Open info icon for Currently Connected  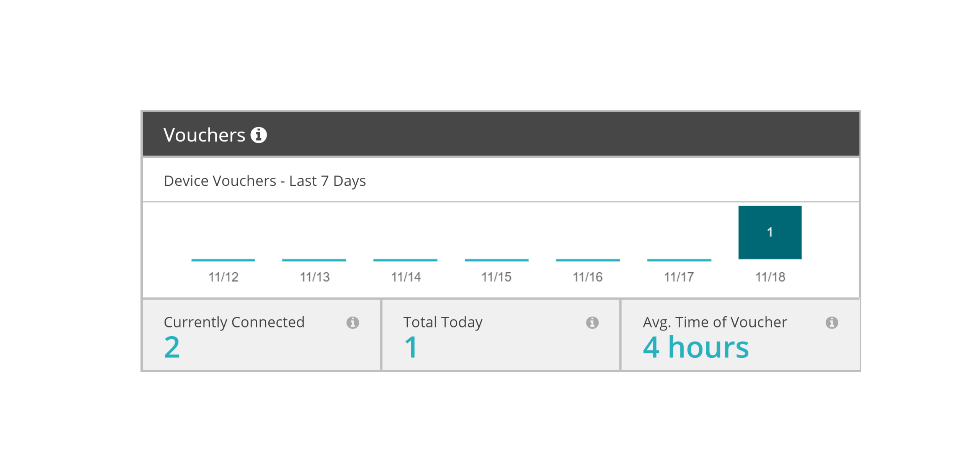pos(353,322)
